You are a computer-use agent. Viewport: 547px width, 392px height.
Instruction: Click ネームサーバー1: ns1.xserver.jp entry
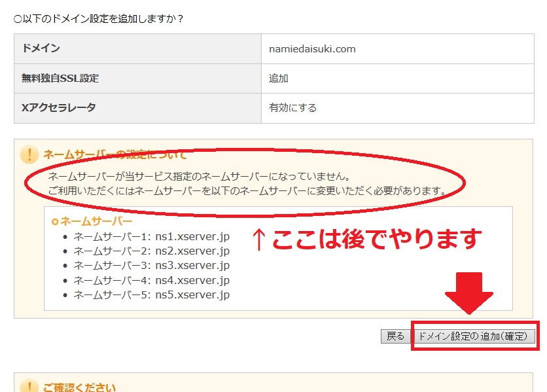pyautogui.click(x=151, y=237)
